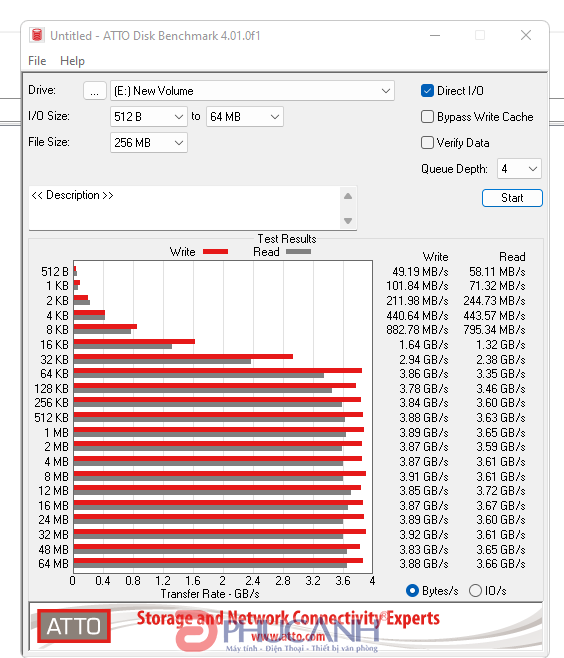Click the 512 B row label in chart
This screenshot has height=658, width=564.
pyautogui.click(x=55, y=272)
